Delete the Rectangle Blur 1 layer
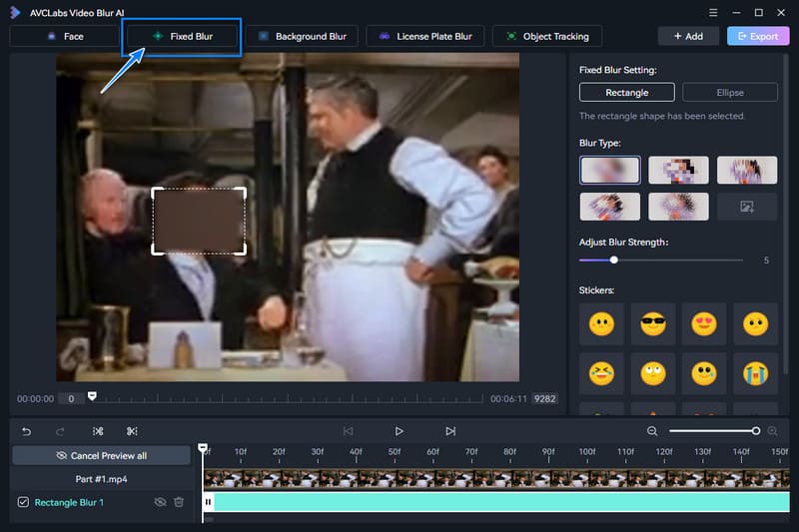This screenshot has width=799, height=532. pos(179,502)
